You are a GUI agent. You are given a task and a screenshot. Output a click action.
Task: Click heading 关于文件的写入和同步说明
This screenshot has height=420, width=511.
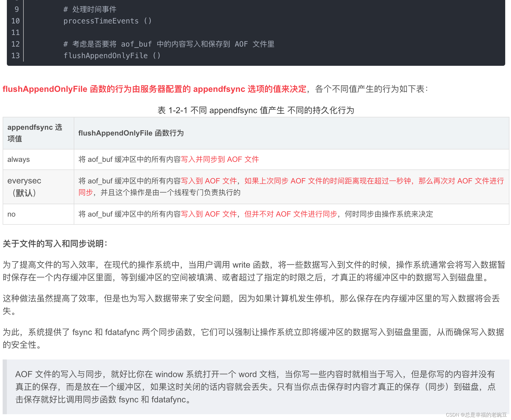tap(55, 244)
